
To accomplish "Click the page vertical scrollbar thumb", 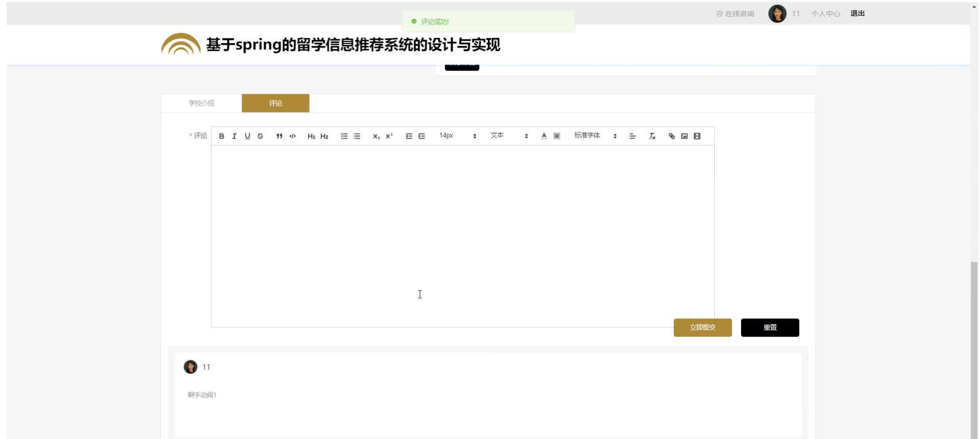I will (x=974, y=350).
